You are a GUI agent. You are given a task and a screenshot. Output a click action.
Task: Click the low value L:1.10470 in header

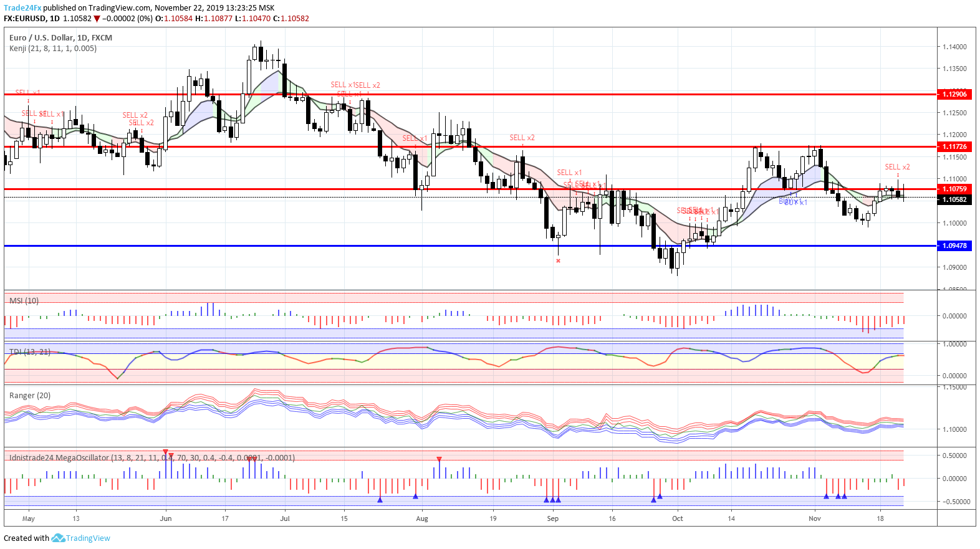pos(253,19)
